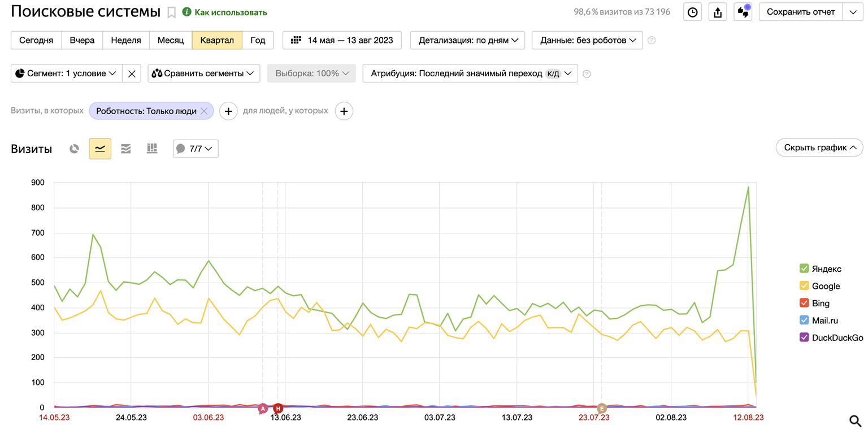Click annotation marker A on the timeline
Screen dimensions: 868x433
click(262, 408)
